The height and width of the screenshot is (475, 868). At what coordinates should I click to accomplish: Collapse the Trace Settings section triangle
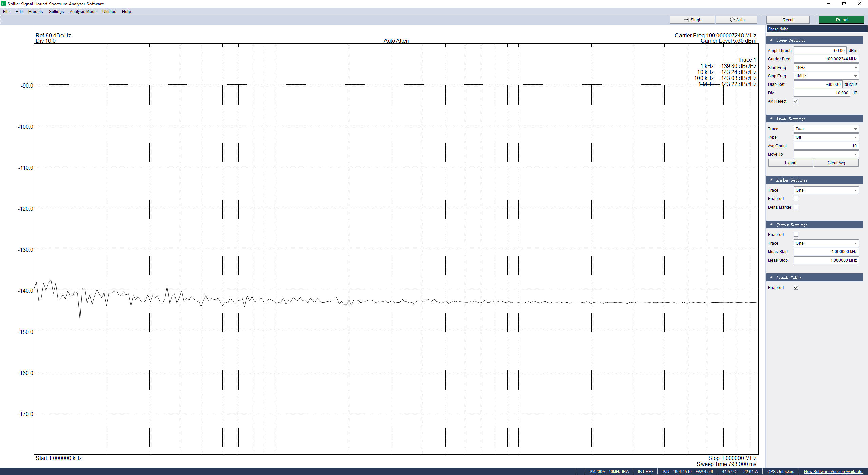point(771,119)
